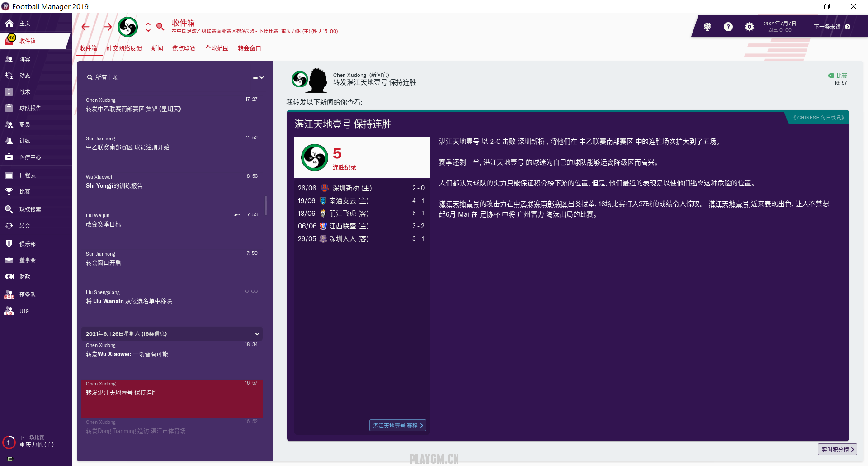Viewport: 868px width, 466px height.
Task: Switch to the 收件箱 tab
Action: click(x=89, y=48)
